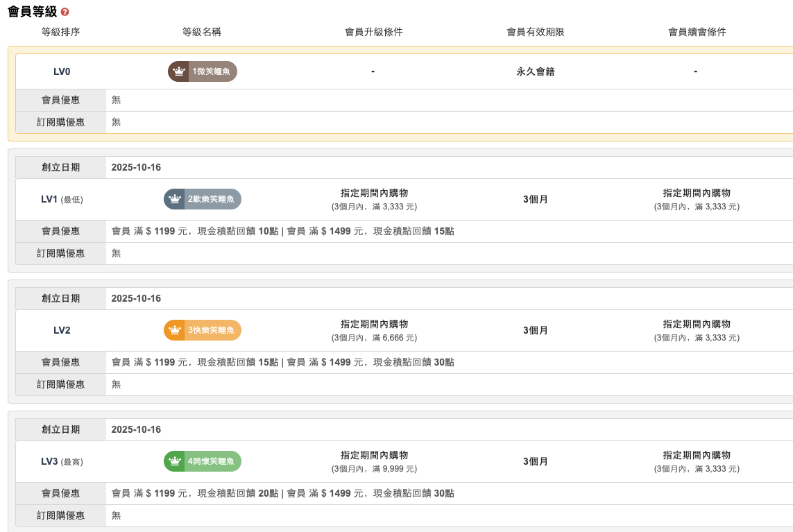Click the crown icon on 1微笑鱷魚 badge

coord(179,71)
